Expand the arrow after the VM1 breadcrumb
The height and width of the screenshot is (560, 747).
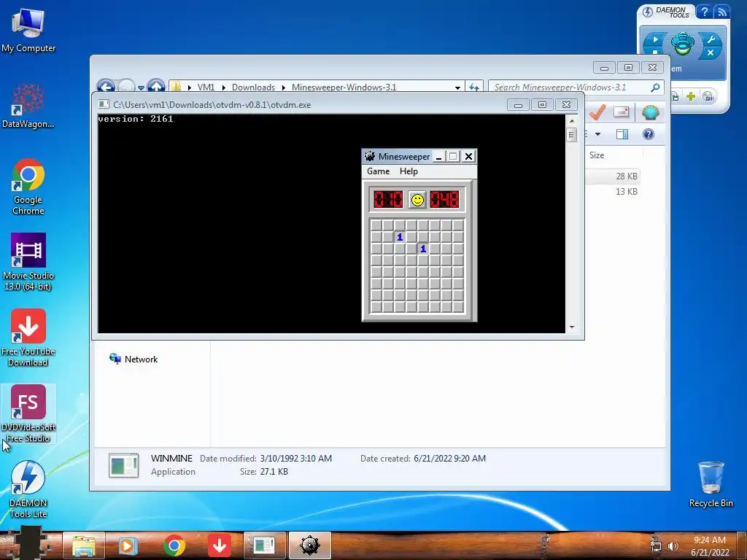223,87
